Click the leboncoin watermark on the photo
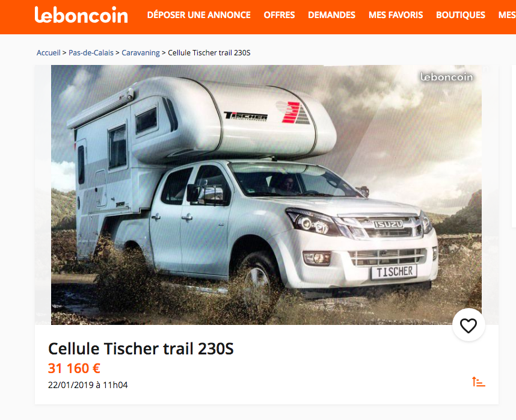 tap(447, 77)
